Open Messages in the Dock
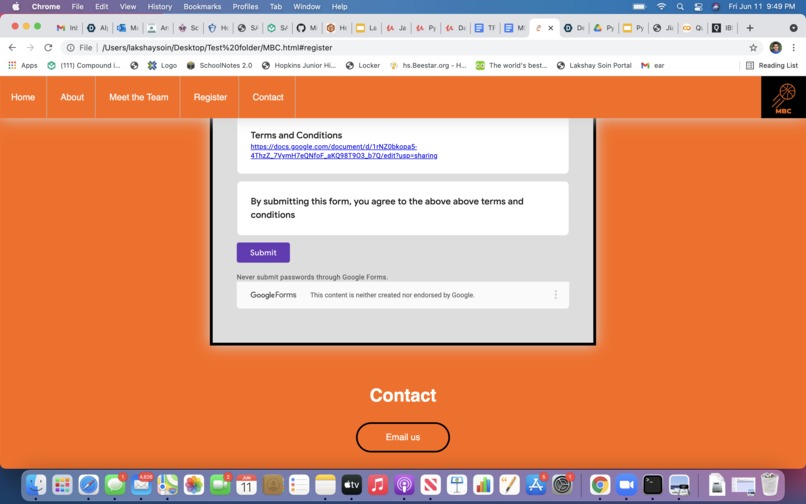 click(x=115, y=484)
